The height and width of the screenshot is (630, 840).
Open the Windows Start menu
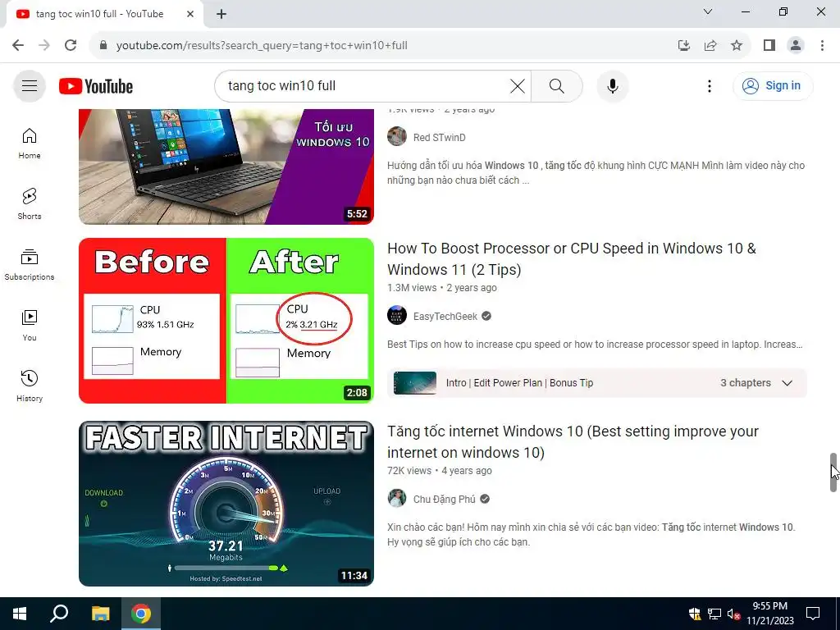pos(20,614)
